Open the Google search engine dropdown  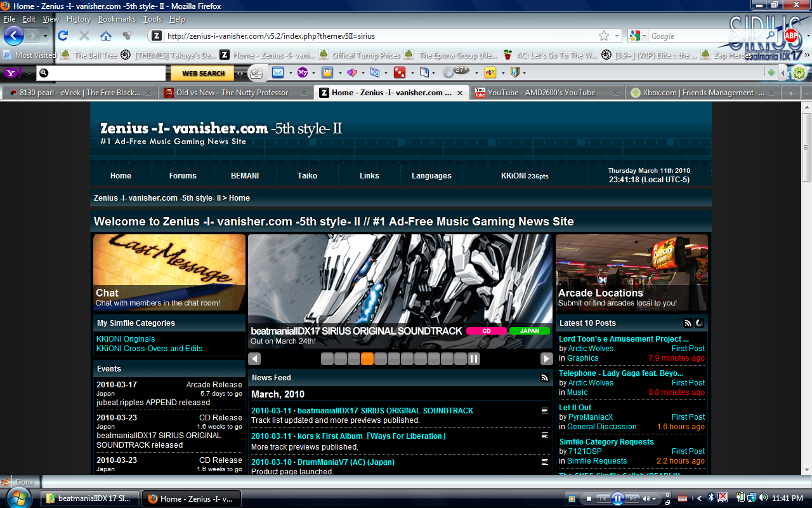point(638,36)
